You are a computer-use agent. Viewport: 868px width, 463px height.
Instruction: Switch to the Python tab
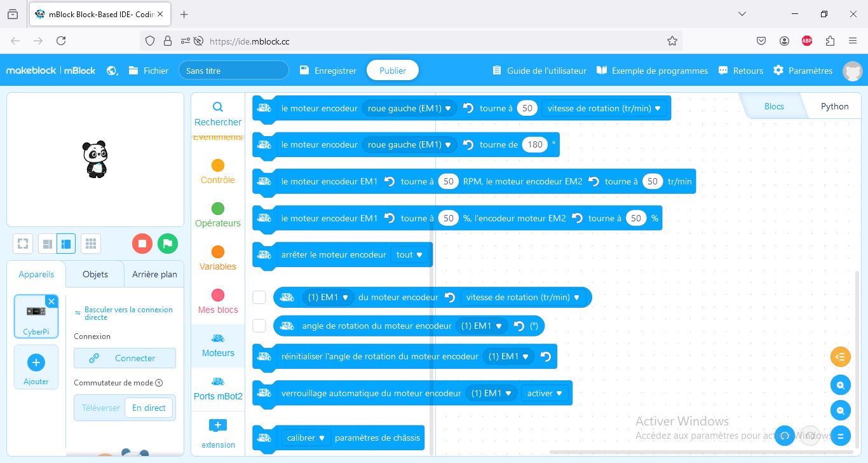click(x=834, y=106)
